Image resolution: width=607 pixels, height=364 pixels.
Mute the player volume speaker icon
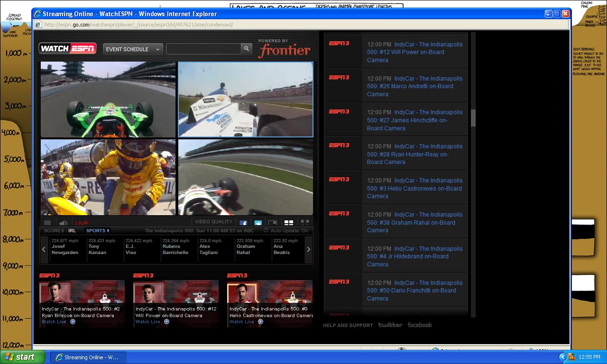click(x=63, y=223)
